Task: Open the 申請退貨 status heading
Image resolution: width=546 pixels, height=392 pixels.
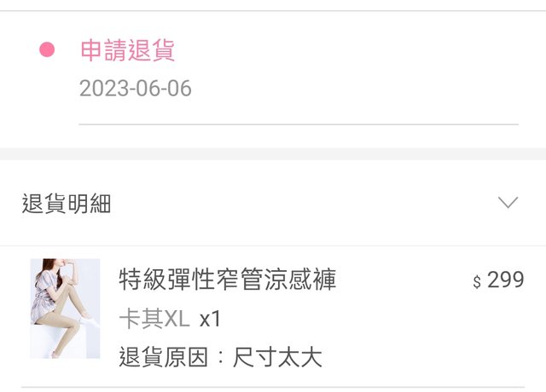Action: coord(127,50)
